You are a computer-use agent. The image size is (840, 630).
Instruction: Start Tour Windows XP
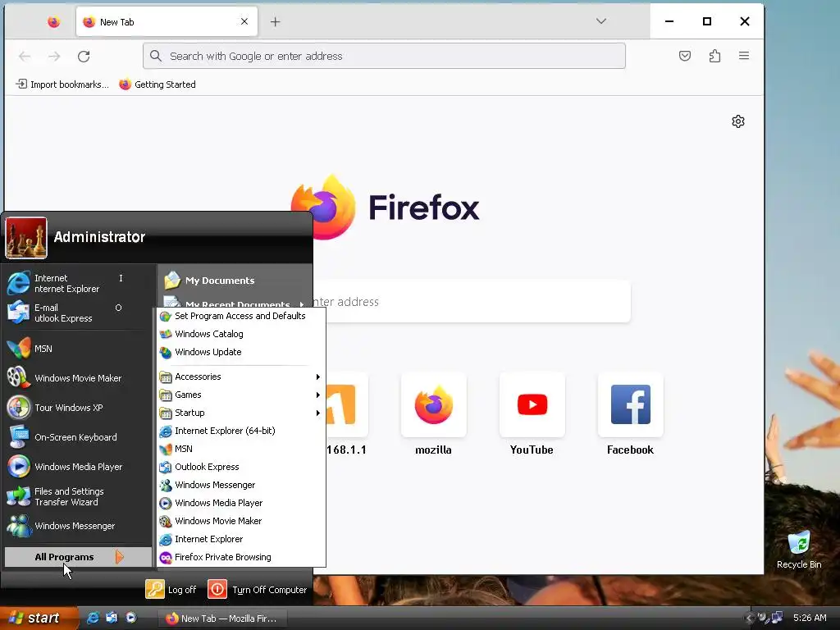coord(79,408)
